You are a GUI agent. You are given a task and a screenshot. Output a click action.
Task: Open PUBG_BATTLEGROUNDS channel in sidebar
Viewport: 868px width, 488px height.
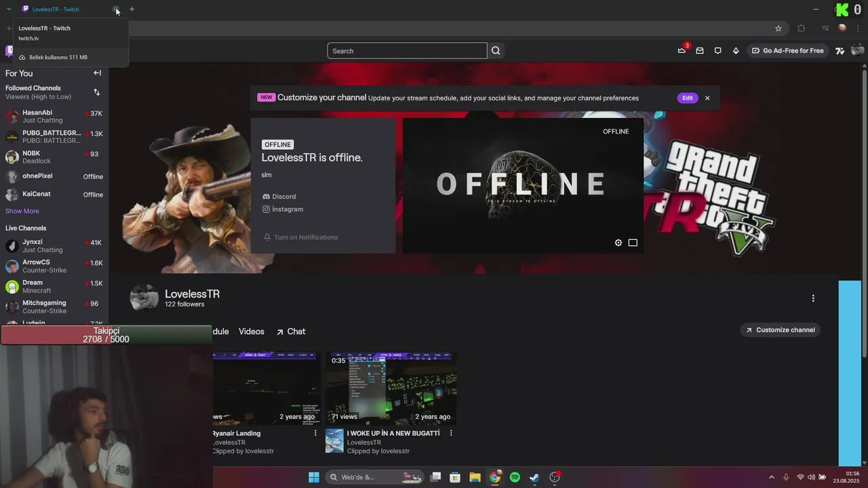pos(54,137)
